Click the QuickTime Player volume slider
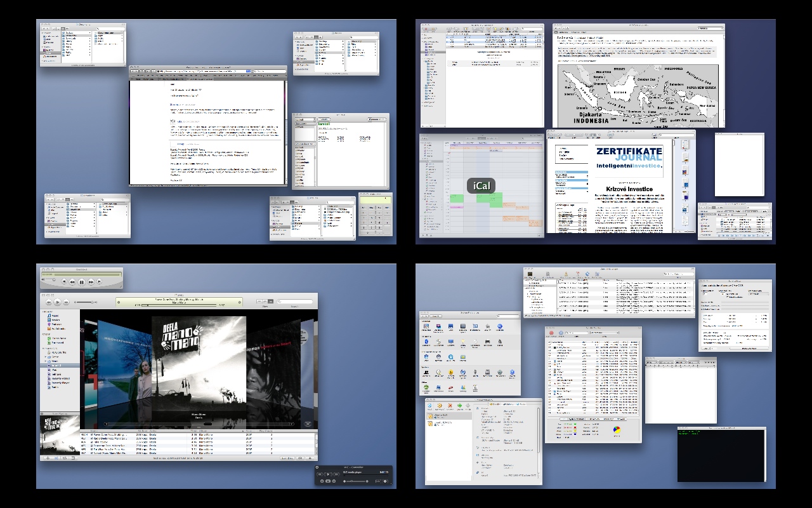The width and height of the screenshot is (812, 508). (x=50, y=279)
